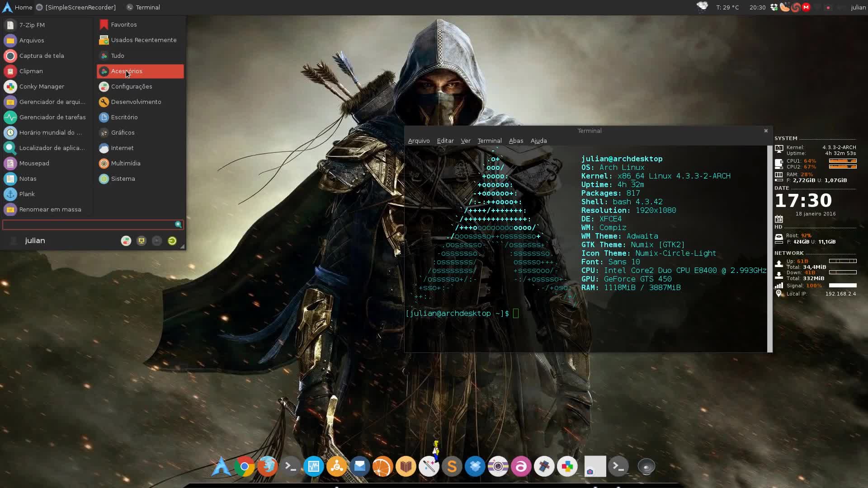Select the Acessórios category
The image size is (868, 488).
pos(140,71)
